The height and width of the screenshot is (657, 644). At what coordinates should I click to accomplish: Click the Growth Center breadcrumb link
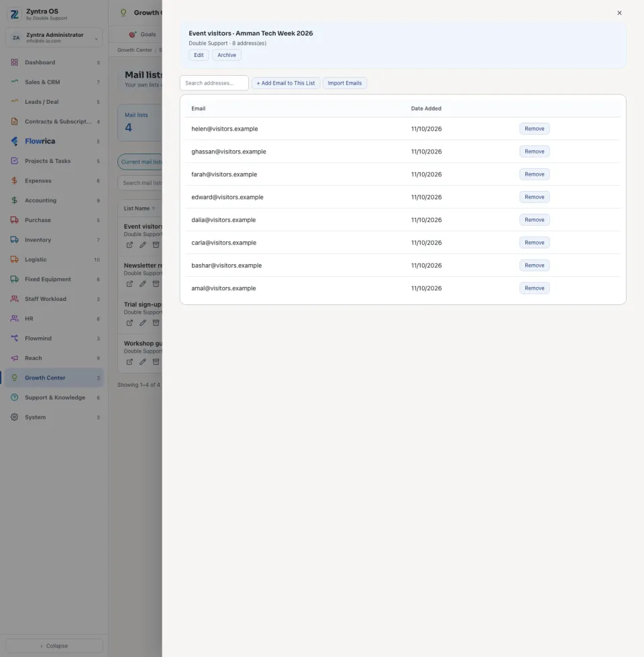coord(135,50)
